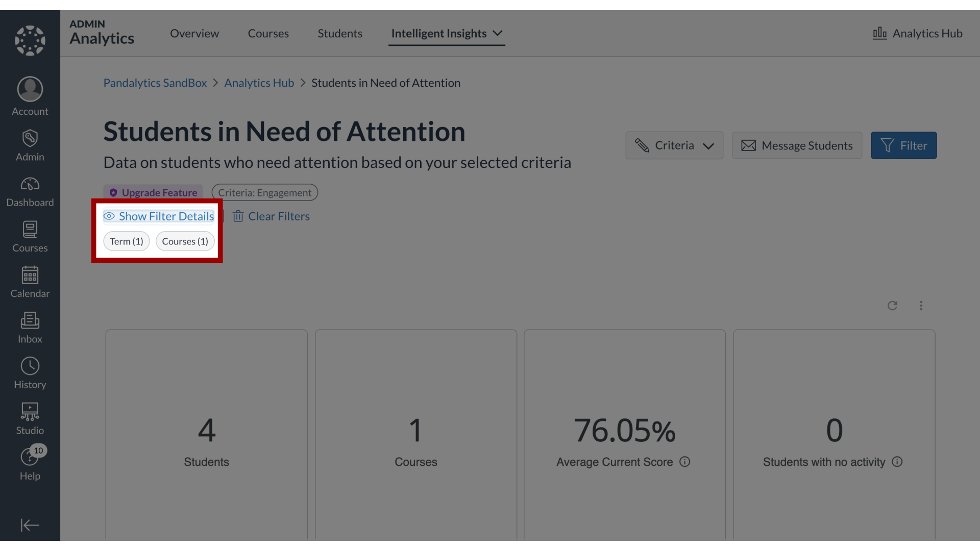
Task: Click the Analytics Hub icon in header
Action: coord(880,32)
